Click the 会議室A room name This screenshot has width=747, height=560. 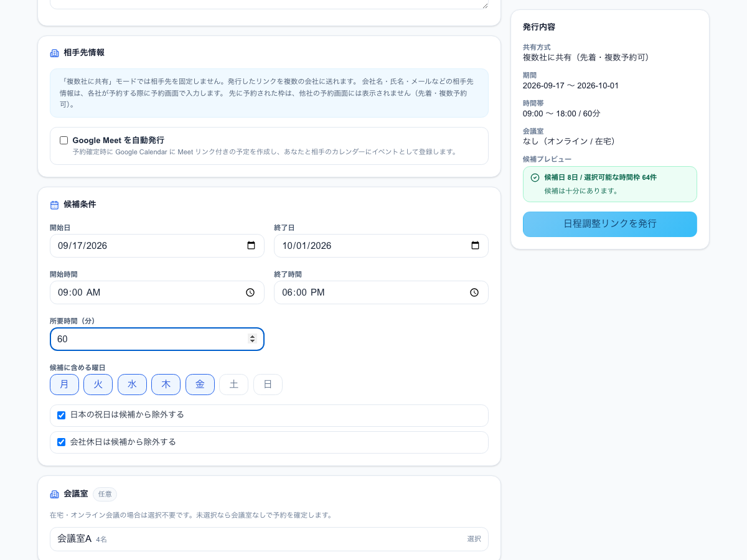tap(74, 539)
